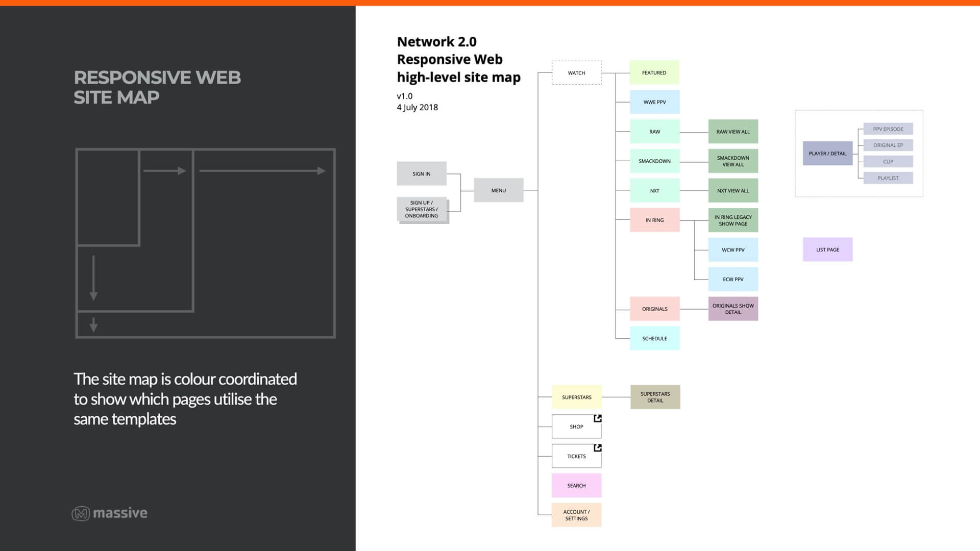
Task: Select the SIGN IN box
Action: [422, 173]
